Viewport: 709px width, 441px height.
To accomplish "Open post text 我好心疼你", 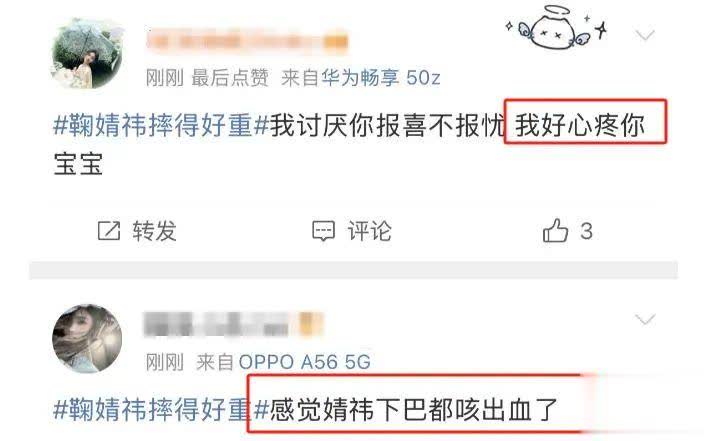I will [x=580, y=125].
